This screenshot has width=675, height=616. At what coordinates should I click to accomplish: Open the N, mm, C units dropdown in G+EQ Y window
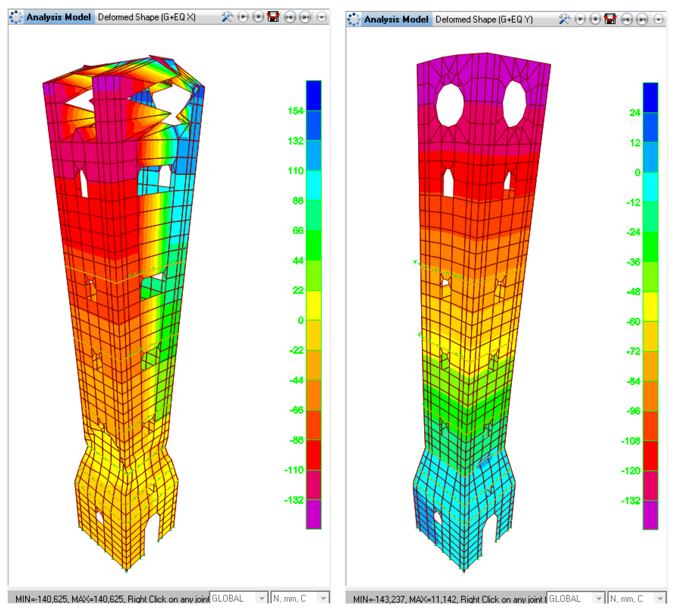[x=637, y=598]
